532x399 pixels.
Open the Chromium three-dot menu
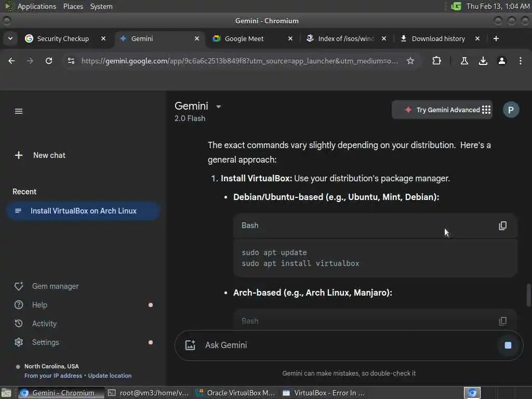(x=521, y=61)
